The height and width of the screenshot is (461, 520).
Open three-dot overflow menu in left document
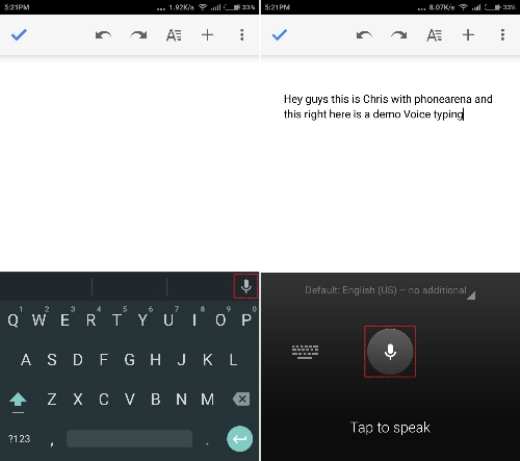click(x=242, y=35)
